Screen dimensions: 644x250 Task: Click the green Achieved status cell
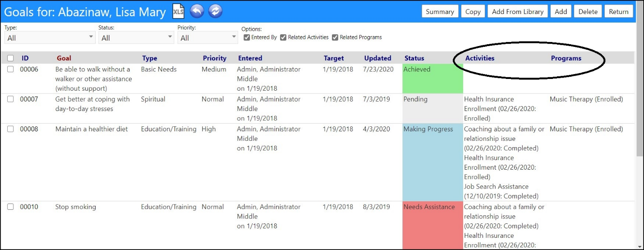433,79
